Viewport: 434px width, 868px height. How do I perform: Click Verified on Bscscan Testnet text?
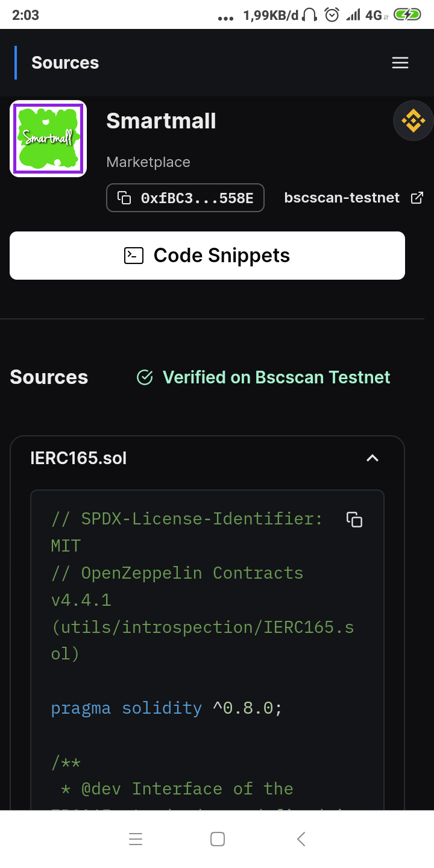(x=277, y=377)
